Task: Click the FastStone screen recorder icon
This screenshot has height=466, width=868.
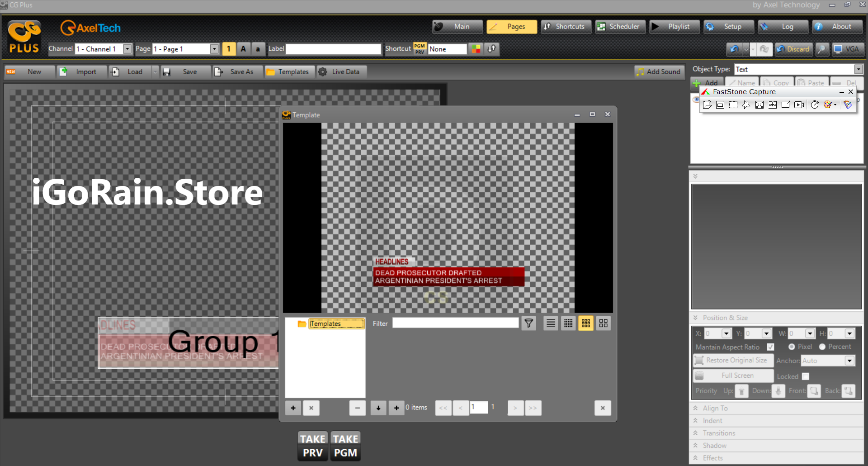Action: (799, 105)
